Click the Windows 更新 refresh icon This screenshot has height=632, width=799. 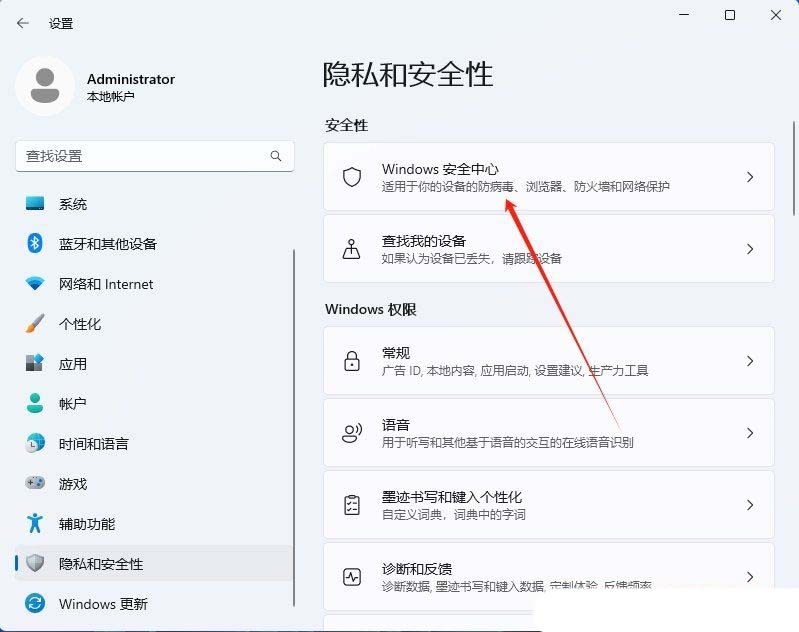pyautogui.click(x=35, y=603)
